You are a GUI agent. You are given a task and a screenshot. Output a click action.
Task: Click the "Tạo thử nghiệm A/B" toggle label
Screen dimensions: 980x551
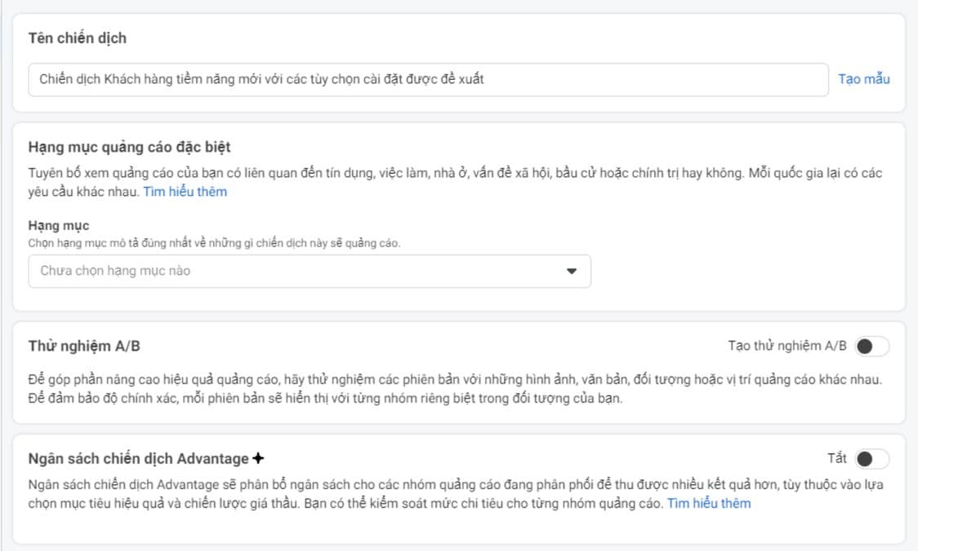pyautogui.click(x=786, y=346)
